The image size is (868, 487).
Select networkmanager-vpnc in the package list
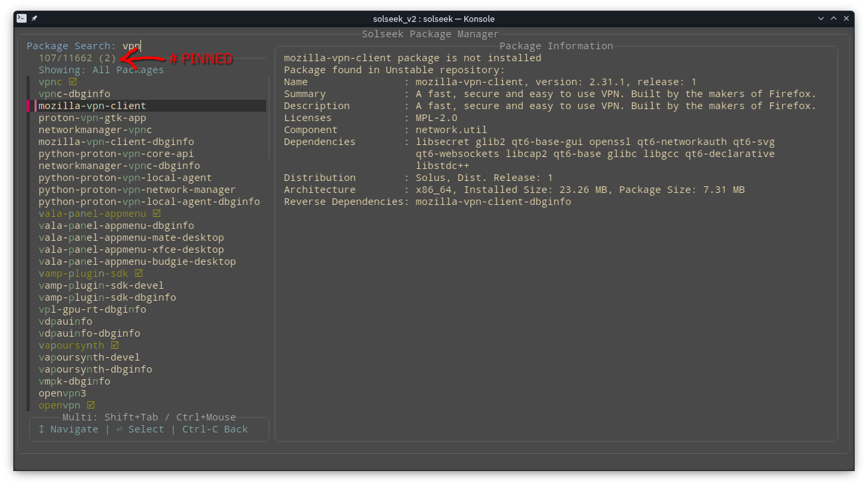(95, 130)
